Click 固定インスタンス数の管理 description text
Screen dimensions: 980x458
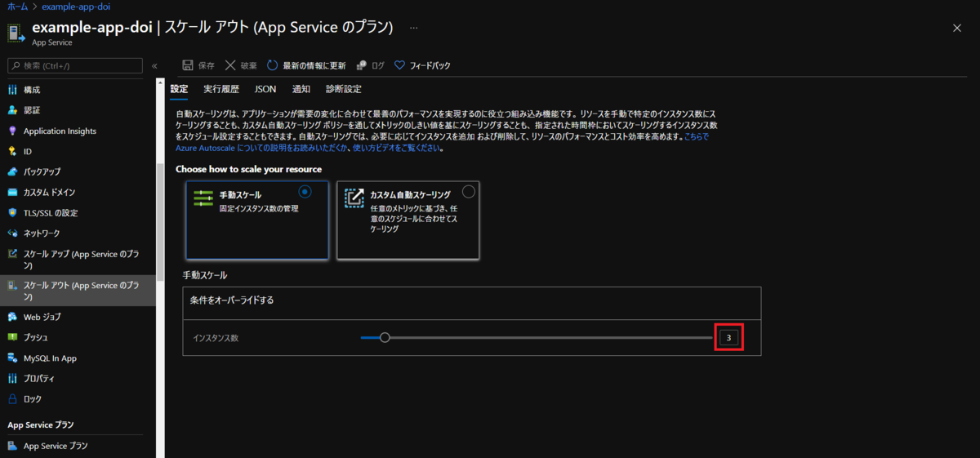tap(259, 209)
